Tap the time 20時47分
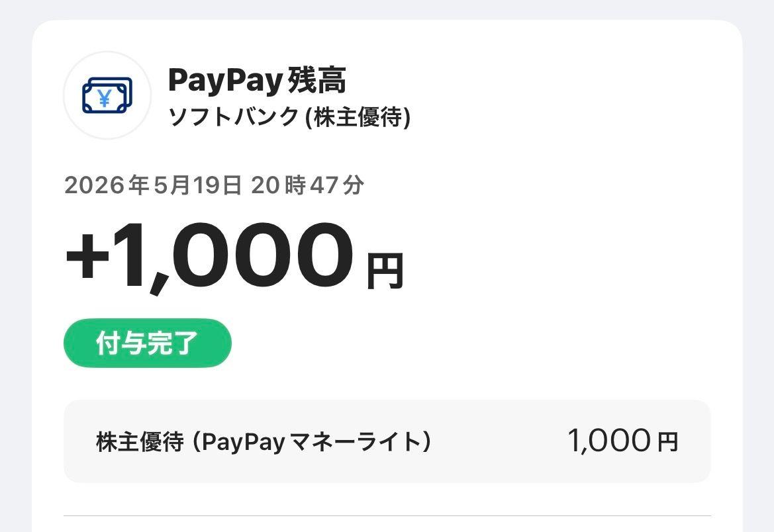The image size is (774, 532). coord(307,185)
